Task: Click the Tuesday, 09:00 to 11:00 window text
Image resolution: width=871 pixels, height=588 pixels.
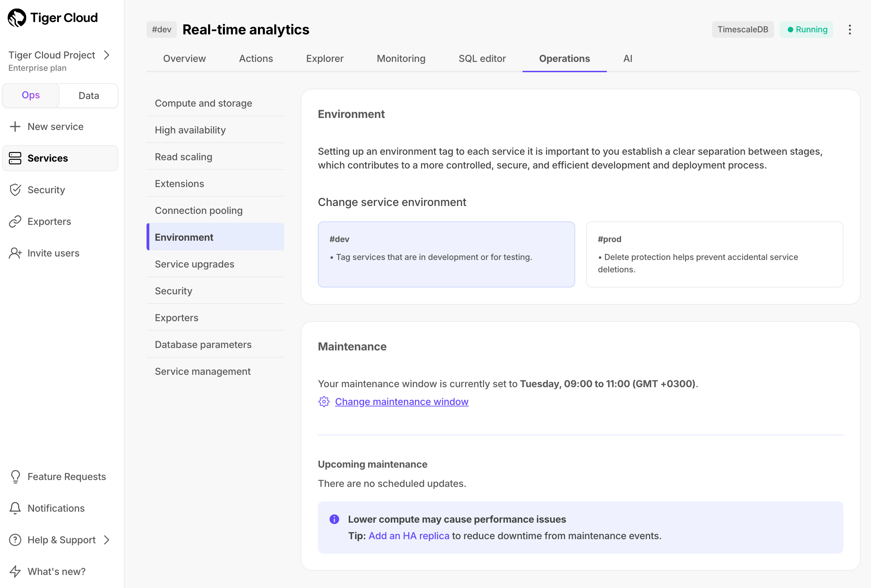Action: [x=607, y=384]
